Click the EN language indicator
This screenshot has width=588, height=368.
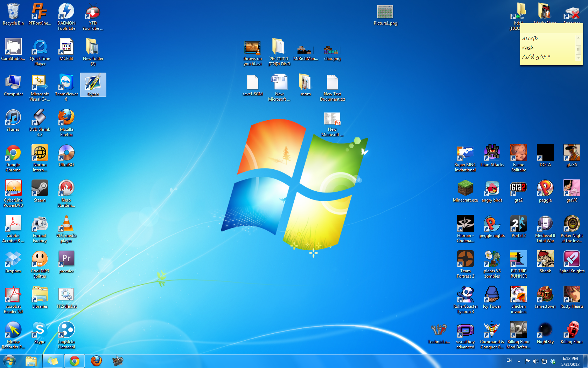coord(509,360)
